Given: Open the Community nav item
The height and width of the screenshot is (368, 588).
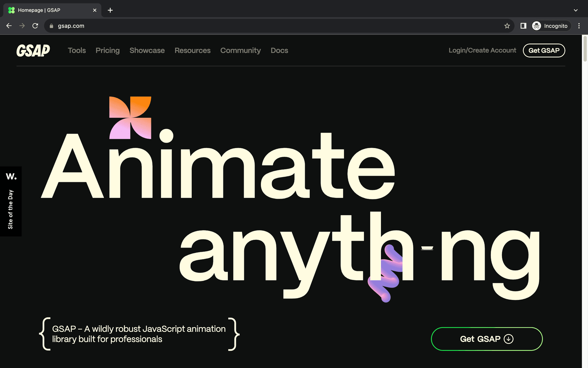Looking at the screenshot, I should pos(240,50).
